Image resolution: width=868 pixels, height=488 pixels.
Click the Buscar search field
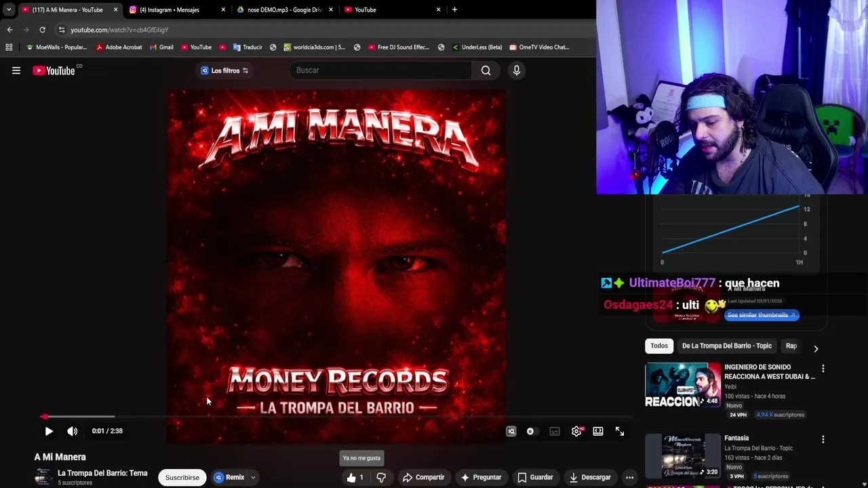380,70
